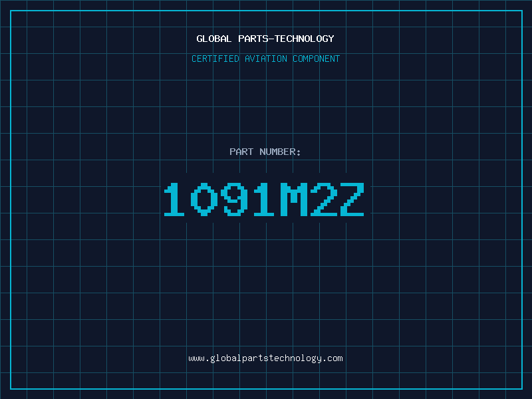Click the first digit 1 of the part number
This screenshot has height=399, width=532.
174,199
